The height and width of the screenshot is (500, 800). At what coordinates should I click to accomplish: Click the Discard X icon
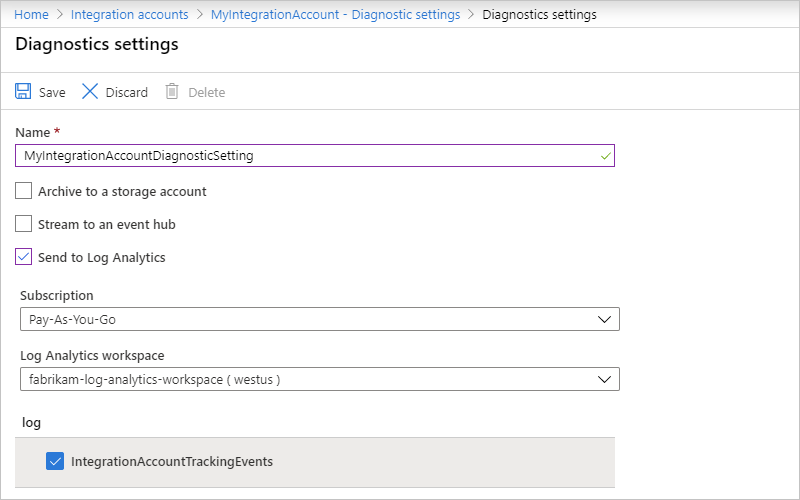click(90, 92)
